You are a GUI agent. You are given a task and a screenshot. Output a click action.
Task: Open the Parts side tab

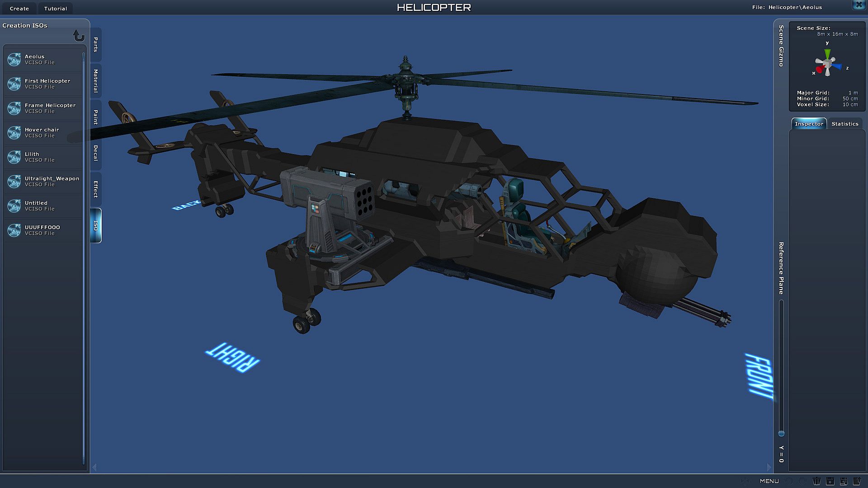[96, 45]
